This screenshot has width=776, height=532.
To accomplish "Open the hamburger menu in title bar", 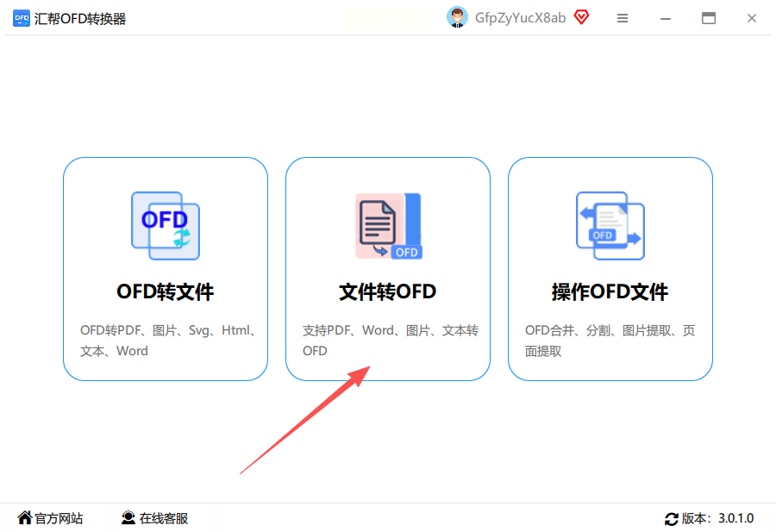I will coord(623,18).
